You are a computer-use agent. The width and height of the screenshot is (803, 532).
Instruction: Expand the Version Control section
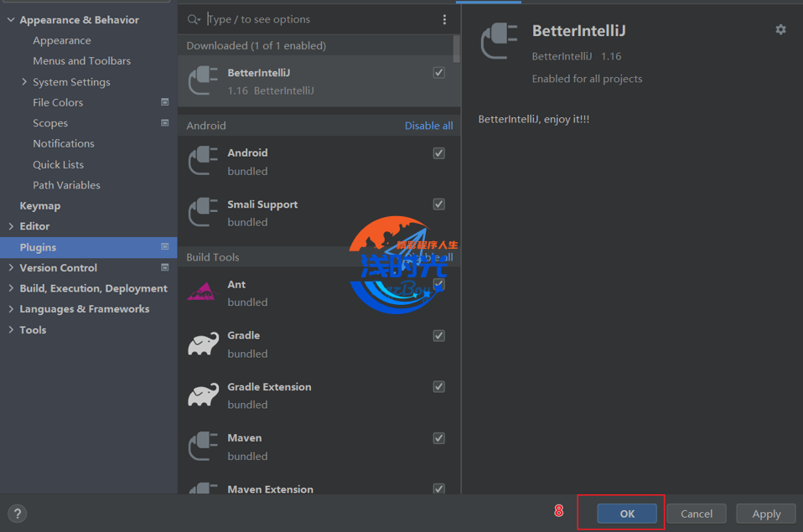pyautogui.click(x=11, y=268)
